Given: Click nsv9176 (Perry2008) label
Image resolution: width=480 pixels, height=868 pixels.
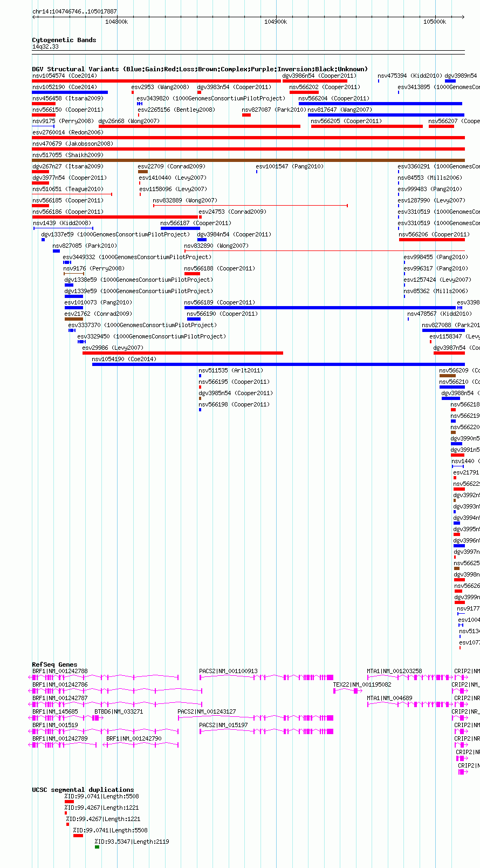Looking at the screenshot, I should coord(94,268).
